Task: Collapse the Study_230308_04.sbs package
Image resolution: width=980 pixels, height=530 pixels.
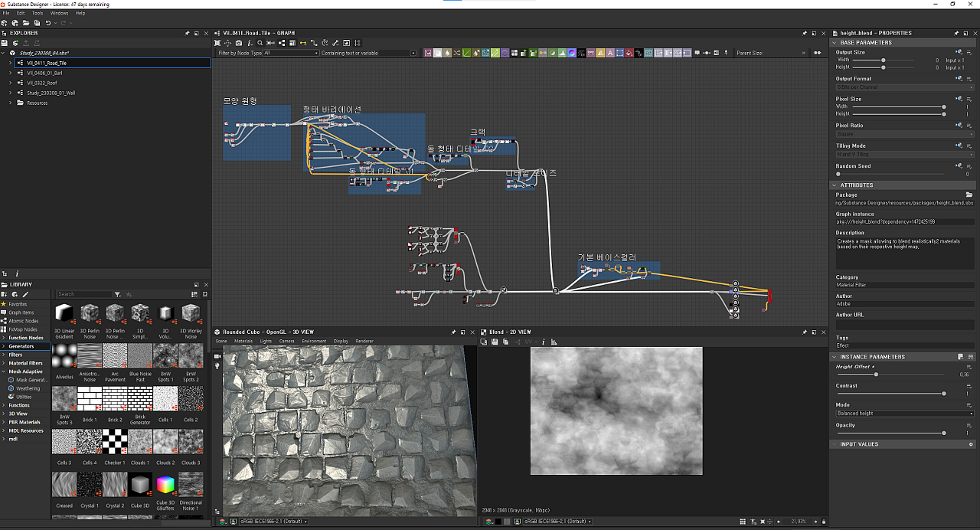Action: [x=3, y=53]
